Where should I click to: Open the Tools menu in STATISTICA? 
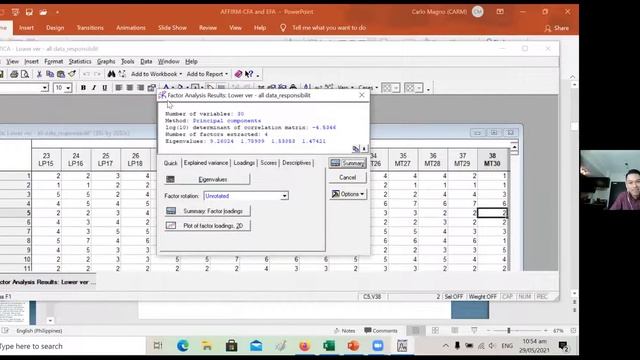(127, 61)
